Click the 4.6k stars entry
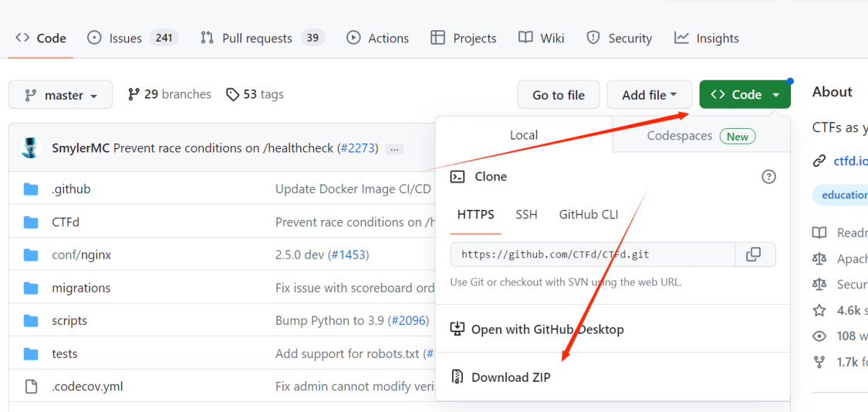This screenshot has height=412, width=868. click(x=840, y=310)
